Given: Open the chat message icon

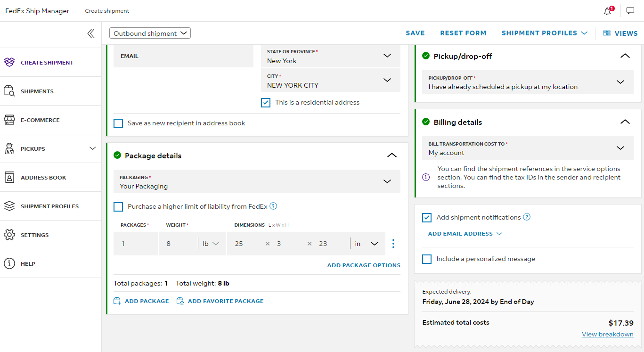Looking at the screenshot, I should click(x=630, y=11).
